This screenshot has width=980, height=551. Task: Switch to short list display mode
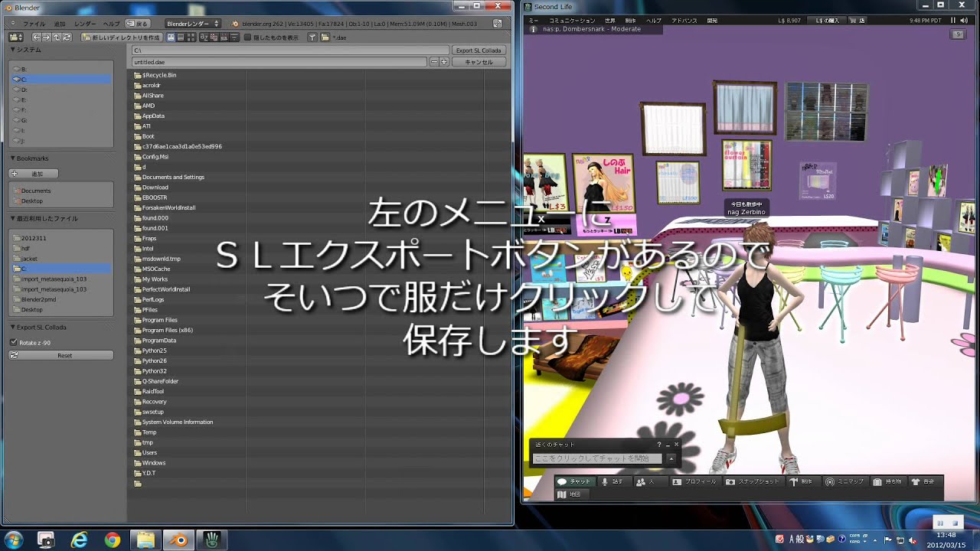pyautogui.click(x=171, y=37)
